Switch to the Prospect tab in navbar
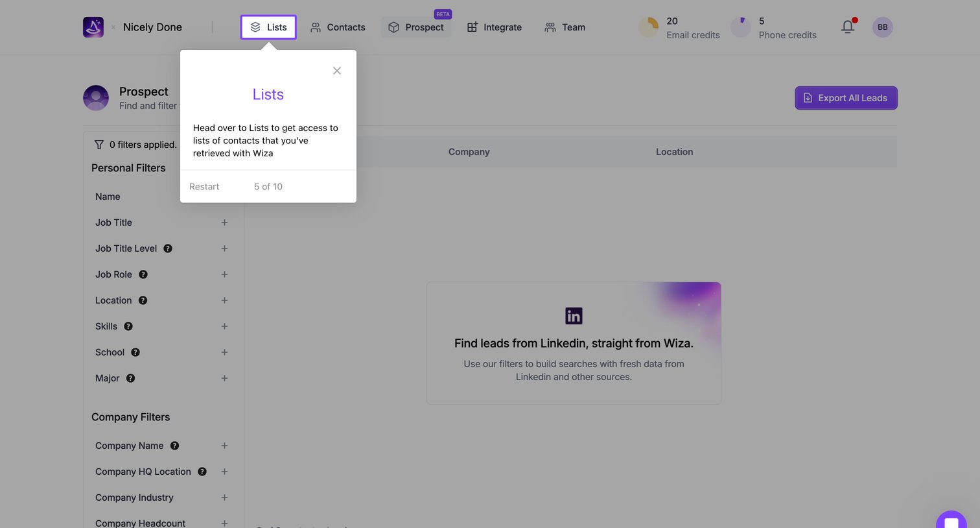This screenshot has width=980, height=528. coord(416,27)
